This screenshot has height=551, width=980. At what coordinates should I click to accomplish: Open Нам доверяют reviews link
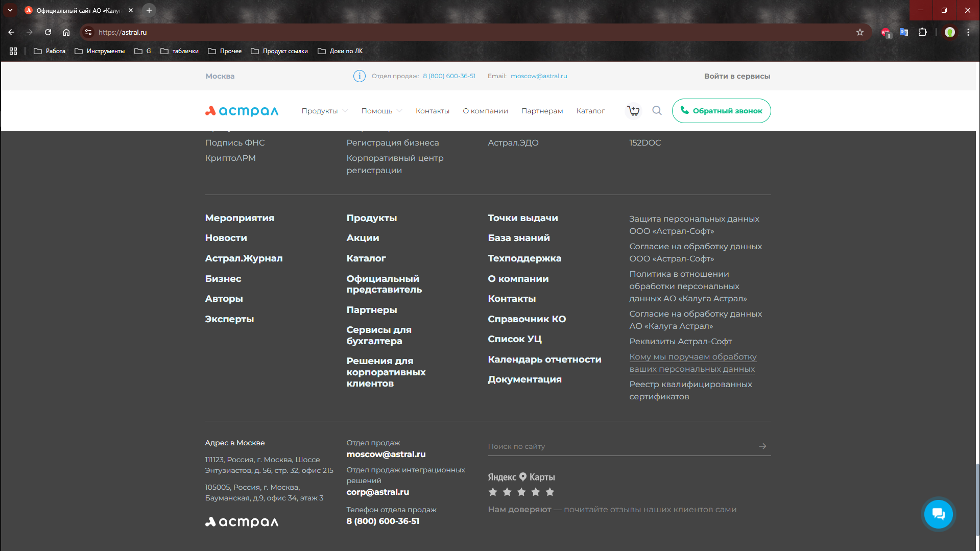pos(612,510)
